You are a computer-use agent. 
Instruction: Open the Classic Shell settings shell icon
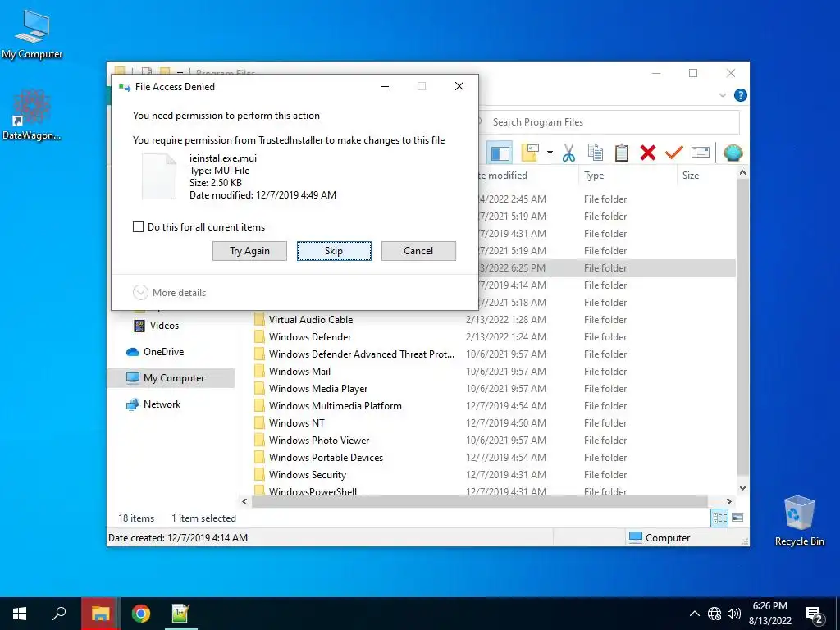coord(733,153)
